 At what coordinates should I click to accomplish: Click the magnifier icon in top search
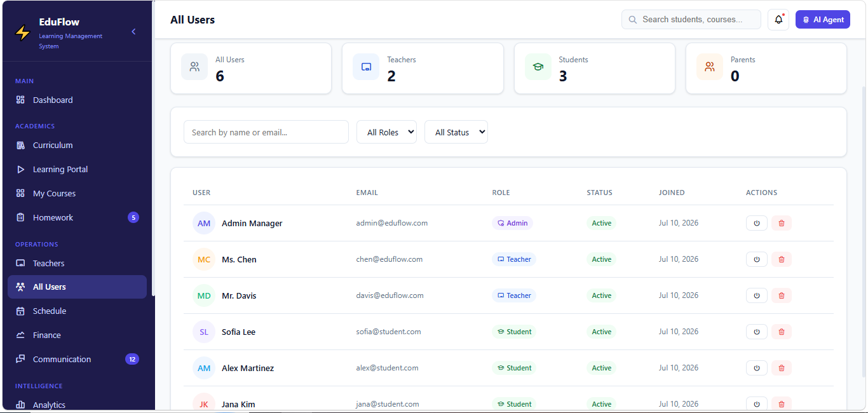point(633,20)
